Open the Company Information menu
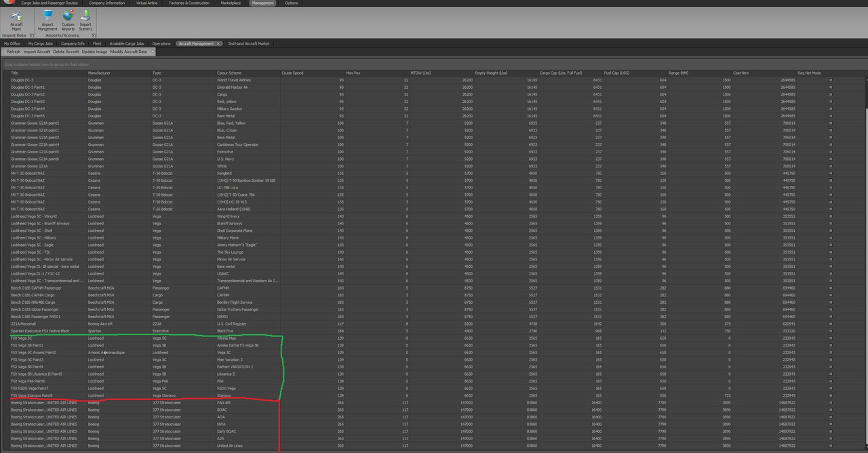 click(106, 3)
